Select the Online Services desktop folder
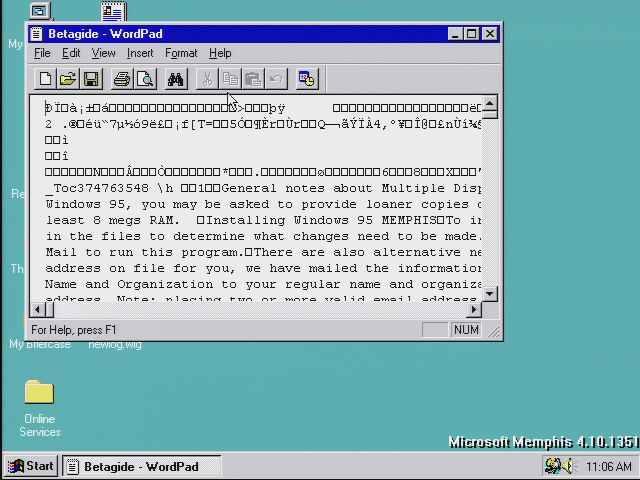 (x=39, y=408)
